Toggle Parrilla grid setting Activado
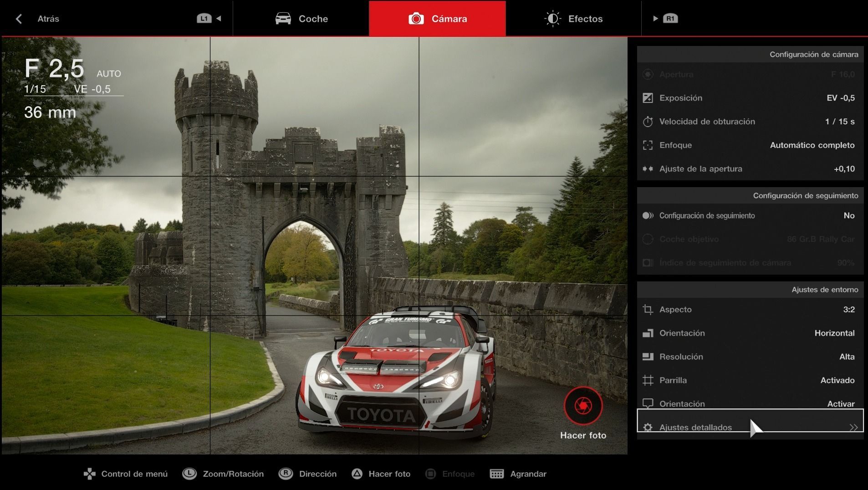Screen dimensions: 868x490 [x=837, y=380]
